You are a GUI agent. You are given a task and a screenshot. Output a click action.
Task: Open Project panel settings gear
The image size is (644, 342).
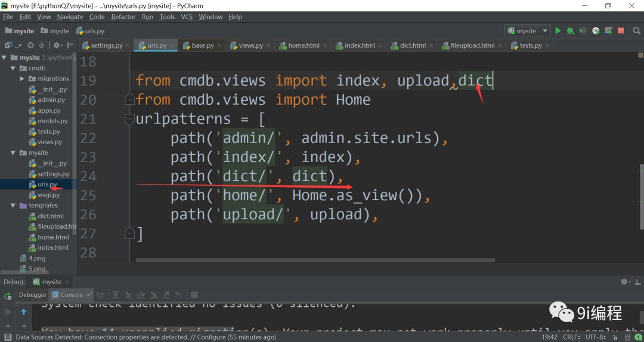[57, 45]
